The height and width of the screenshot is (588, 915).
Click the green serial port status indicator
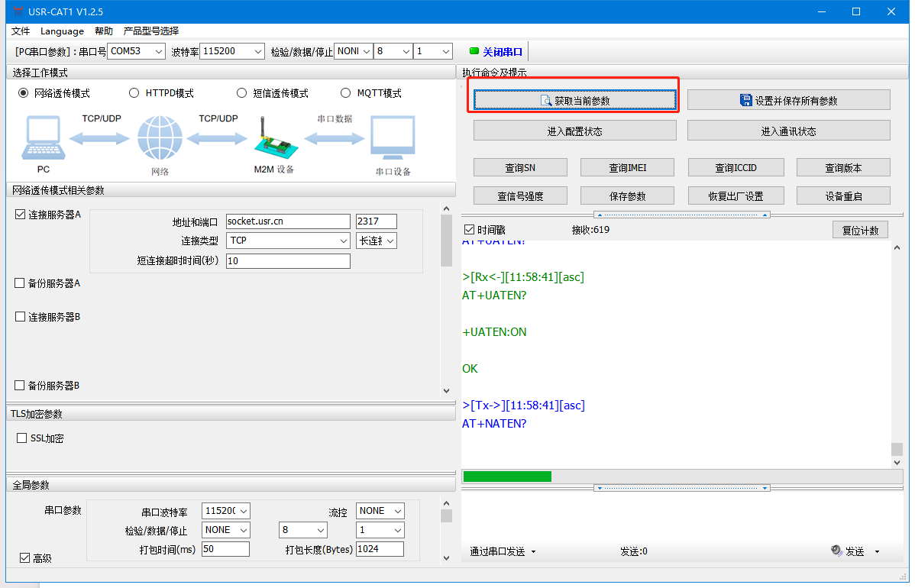[474, 51]
